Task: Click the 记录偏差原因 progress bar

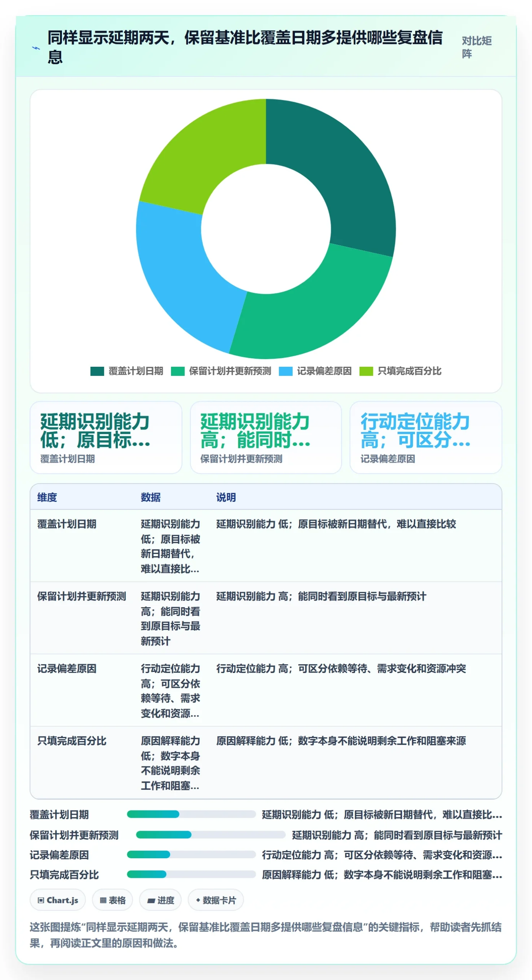Action: (x=191, y=854)
